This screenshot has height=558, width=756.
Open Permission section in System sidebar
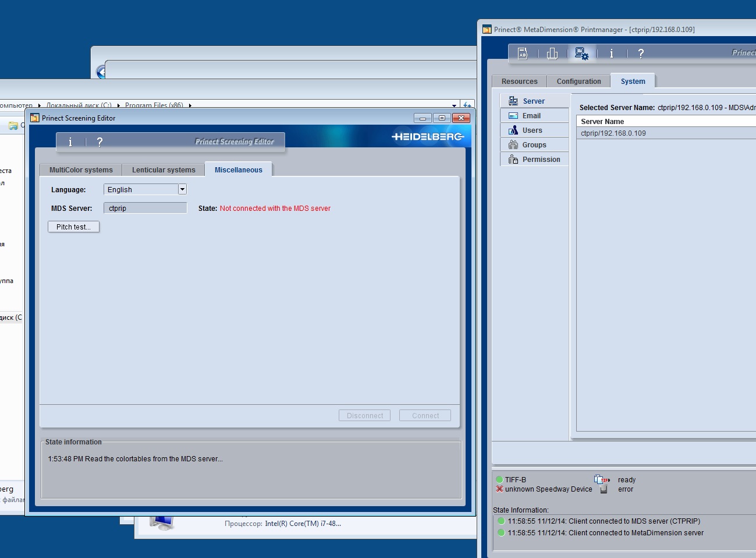(534, 159)
